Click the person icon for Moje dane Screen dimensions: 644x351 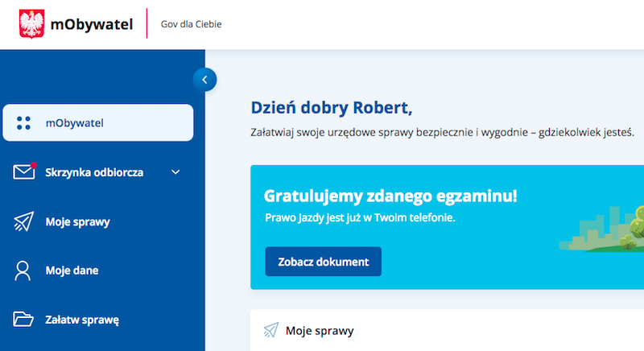pos(23,270)
